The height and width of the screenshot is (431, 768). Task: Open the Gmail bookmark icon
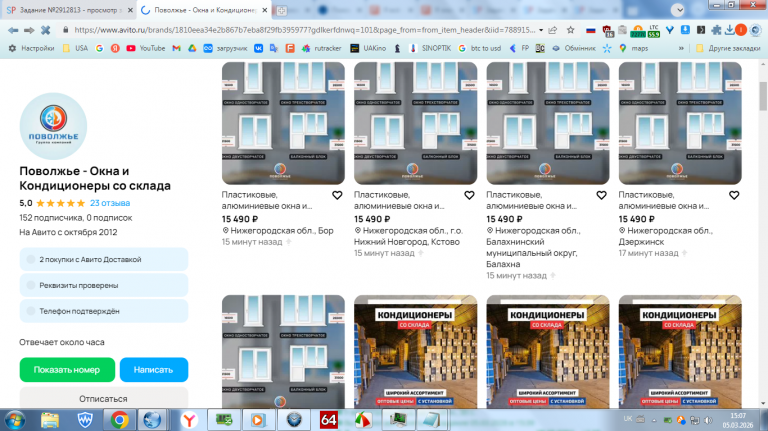[176, 48]
